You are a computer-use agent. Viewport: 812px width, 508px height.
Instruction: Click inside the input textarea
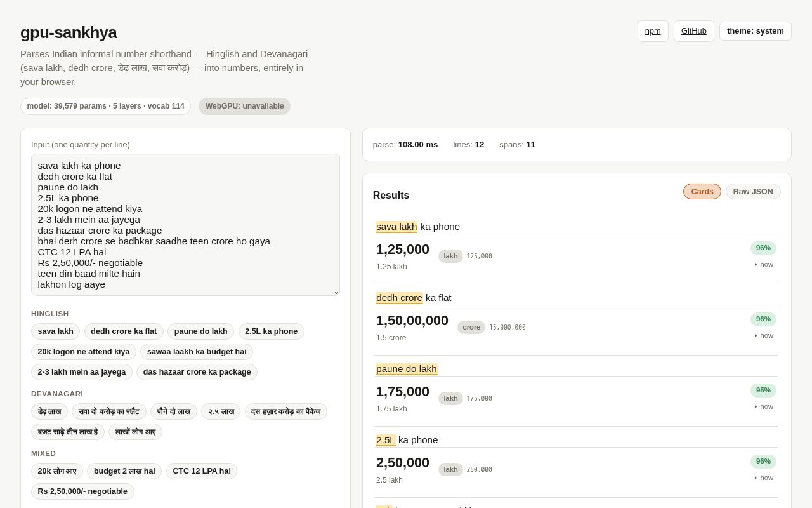coord(185,225)
